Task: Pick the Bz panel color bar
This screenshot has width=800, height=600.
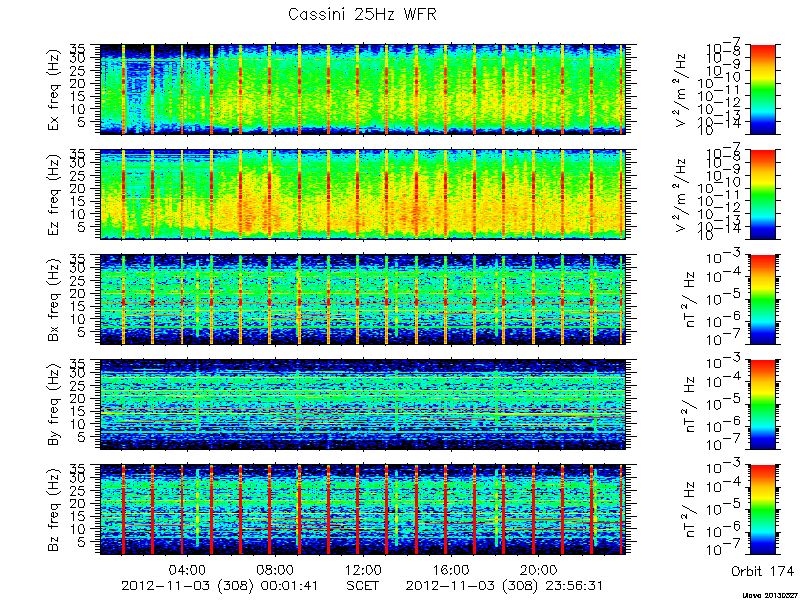Action: point(762,510)
